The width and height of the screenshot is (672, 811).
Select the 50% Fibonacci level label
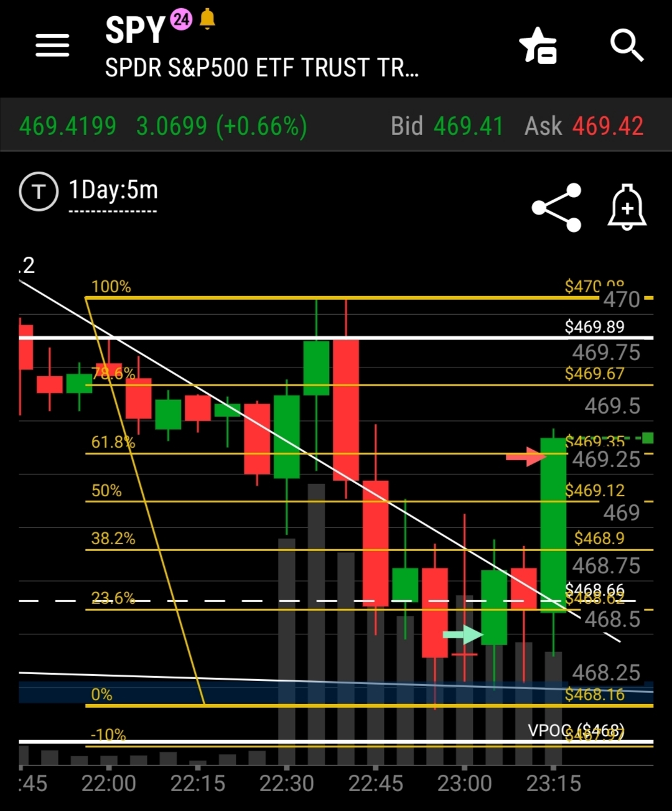(x=106, y=491)
